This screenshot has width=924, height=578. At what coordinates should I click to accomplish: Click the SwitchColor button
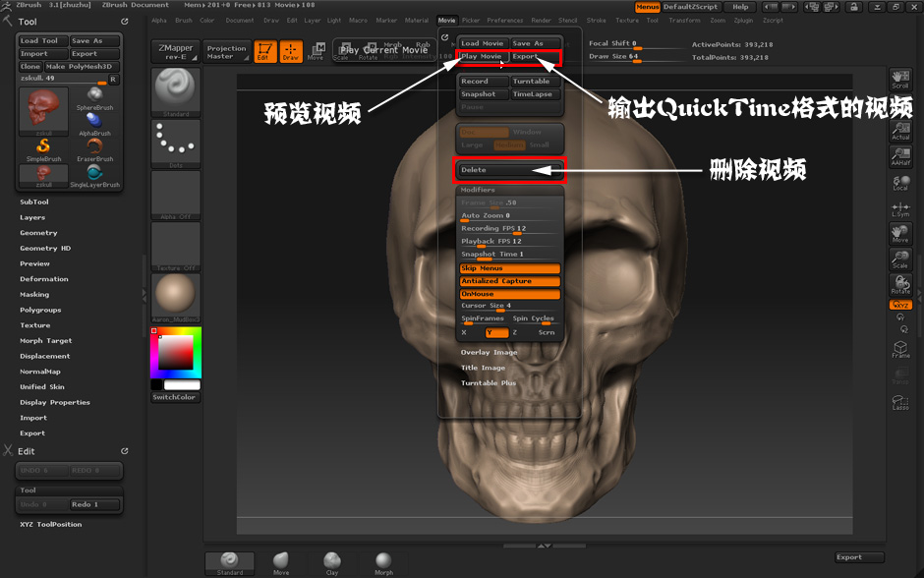(x=176, y=397)
